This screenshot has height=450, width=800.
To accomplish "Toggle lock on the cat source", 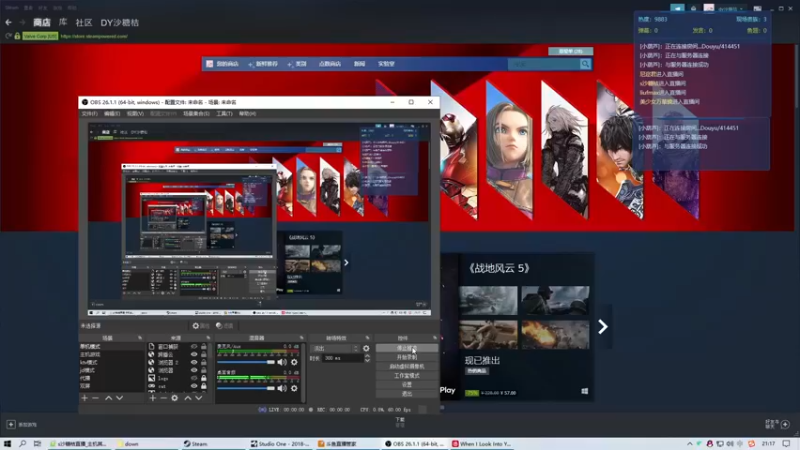I will pos(204,386).
